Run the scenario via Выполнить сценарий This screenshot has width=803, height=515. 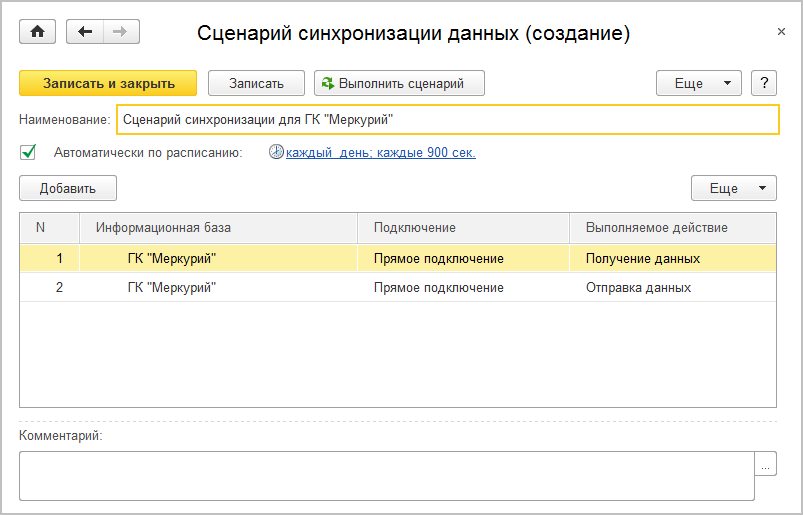(x=399, y=84)
